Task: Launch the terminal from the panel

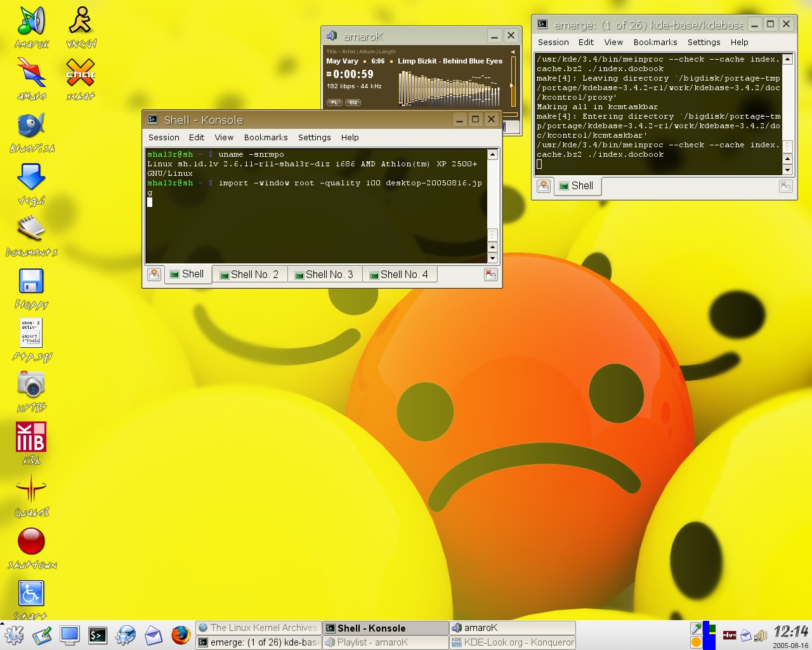Action: 98,635
